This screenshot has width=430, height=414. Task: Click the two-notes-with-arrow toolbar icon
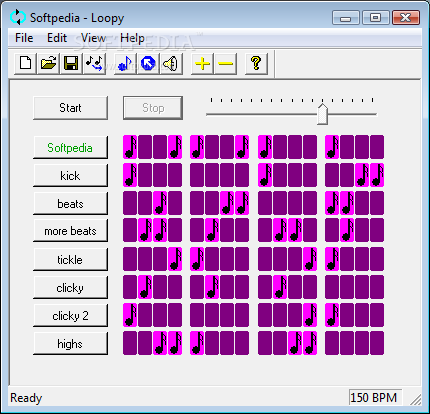pos(94,63)
